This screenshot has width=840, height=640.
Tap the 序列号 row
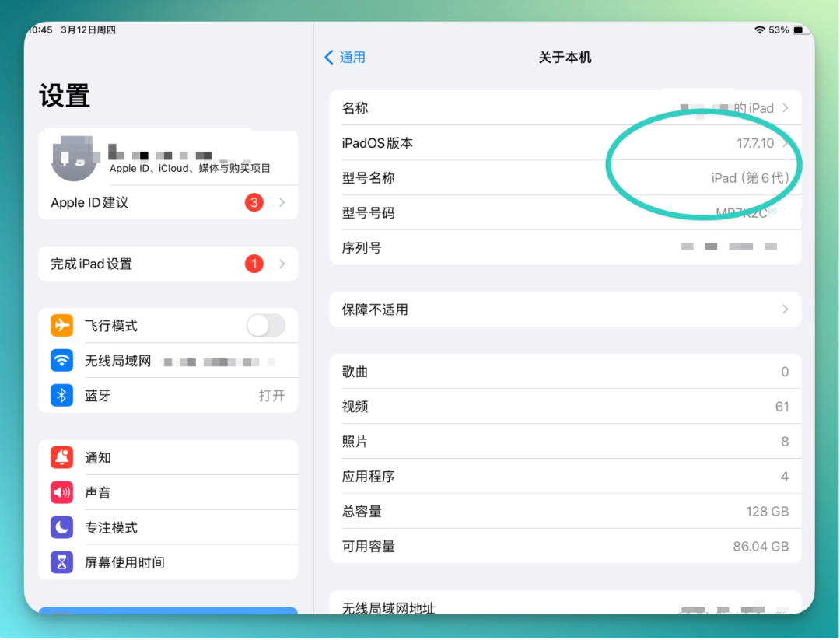point(565,248)
